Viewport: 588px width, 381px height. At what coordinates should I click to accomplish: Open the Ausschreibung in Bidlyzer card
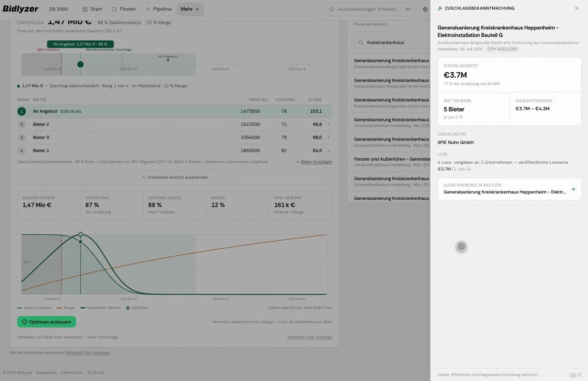509,189
